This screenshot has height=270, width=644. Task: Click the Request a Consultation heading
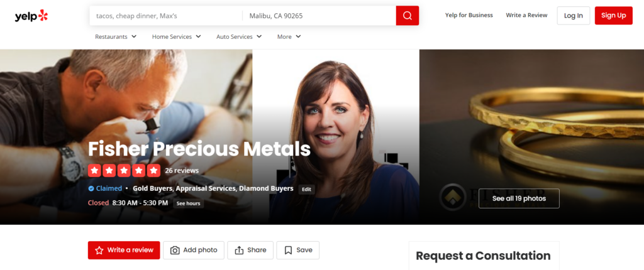(483, 256)
